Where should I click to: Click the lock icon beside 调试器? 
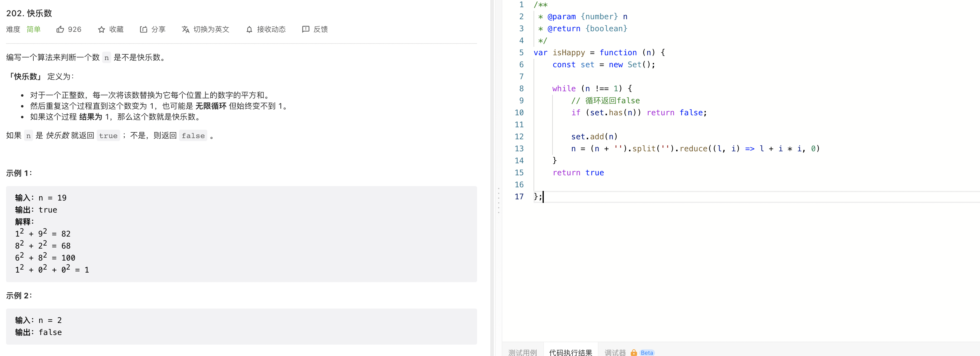(x=633, y=352)
